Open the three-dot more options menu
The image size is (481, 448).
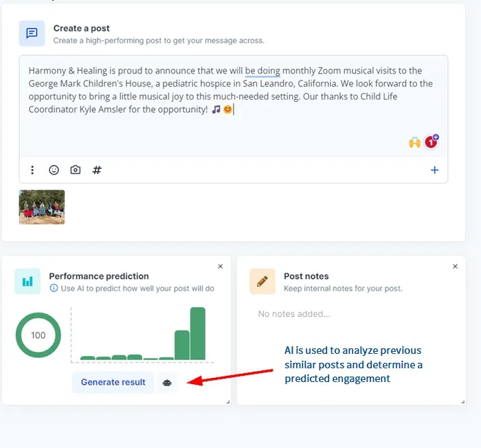32,170
